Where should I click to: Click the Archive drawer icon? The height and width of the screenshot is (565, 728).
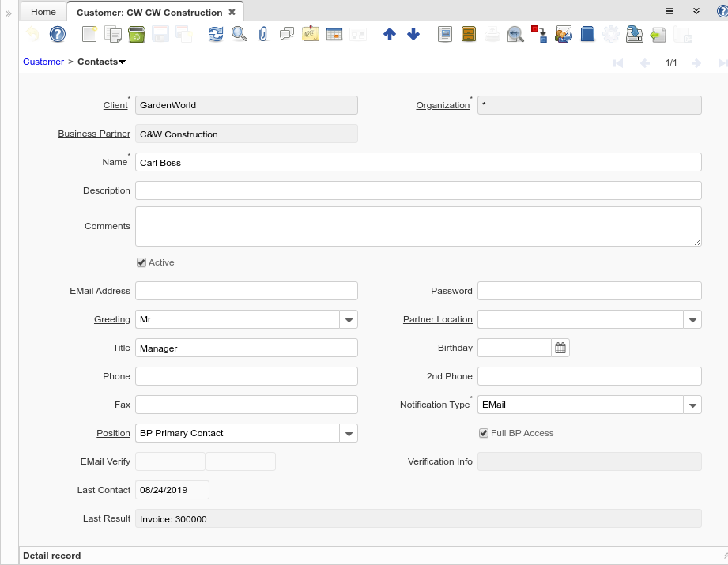click(469, 34)
